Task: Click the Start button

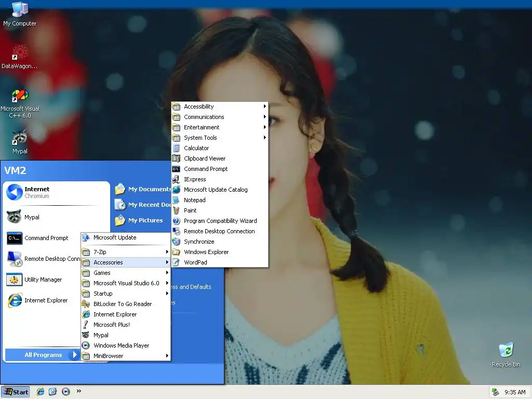Action: (15, 392)
